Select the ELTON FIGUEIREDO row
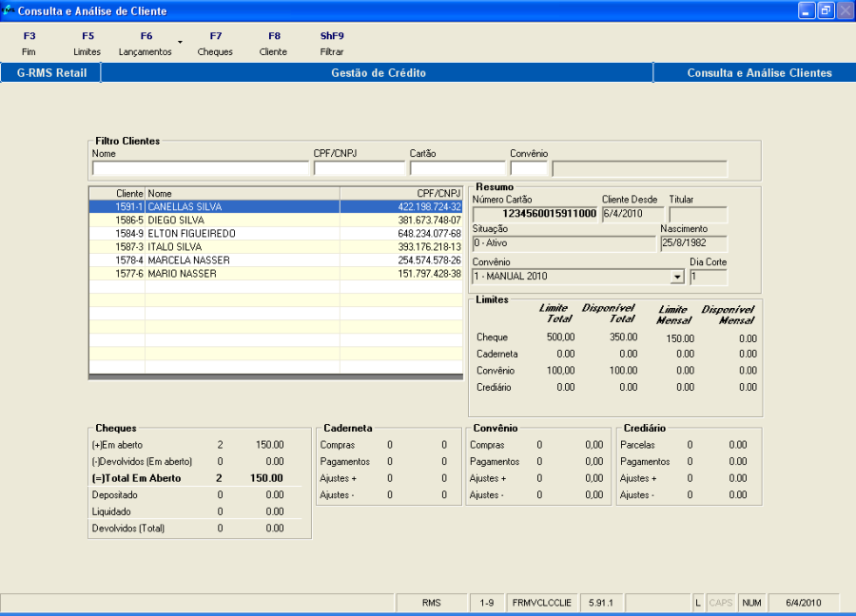 click(276, 234)
